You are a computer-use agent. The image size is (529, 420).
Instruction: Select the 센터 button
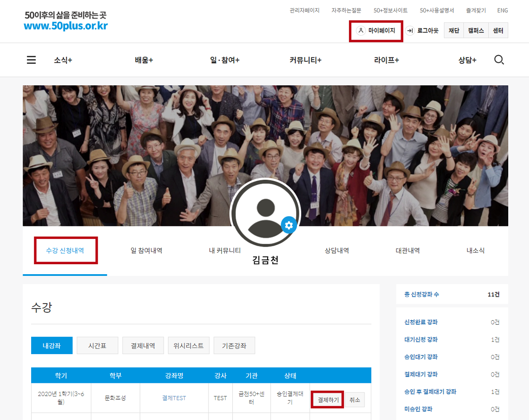click(x=498, y=30)
